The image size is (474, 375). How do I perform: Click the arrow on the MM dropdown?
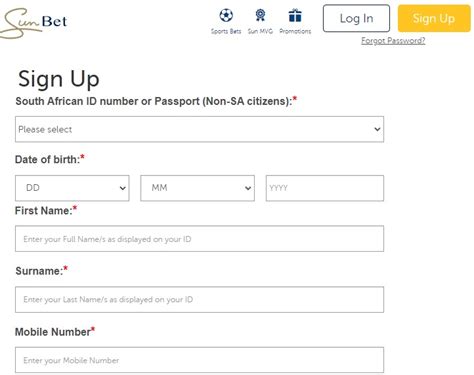tap(248, 188)
